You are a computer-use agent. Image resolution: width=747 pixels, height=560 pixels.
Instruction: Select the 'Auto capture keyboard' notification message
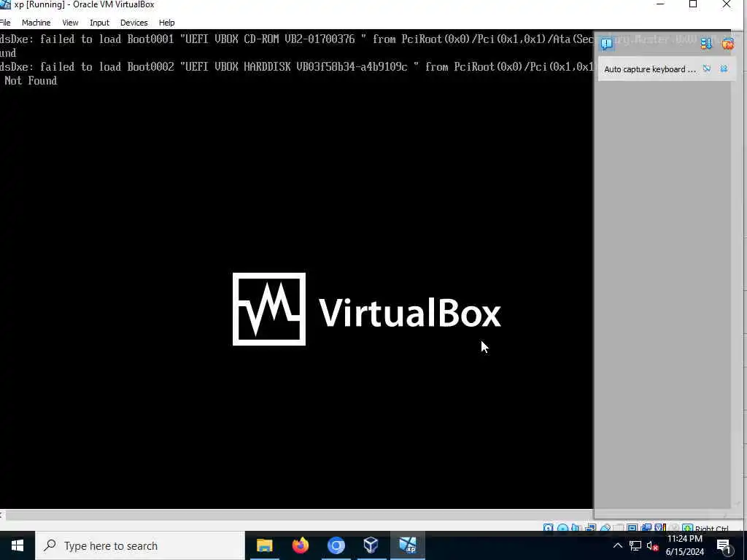[650, 69]
